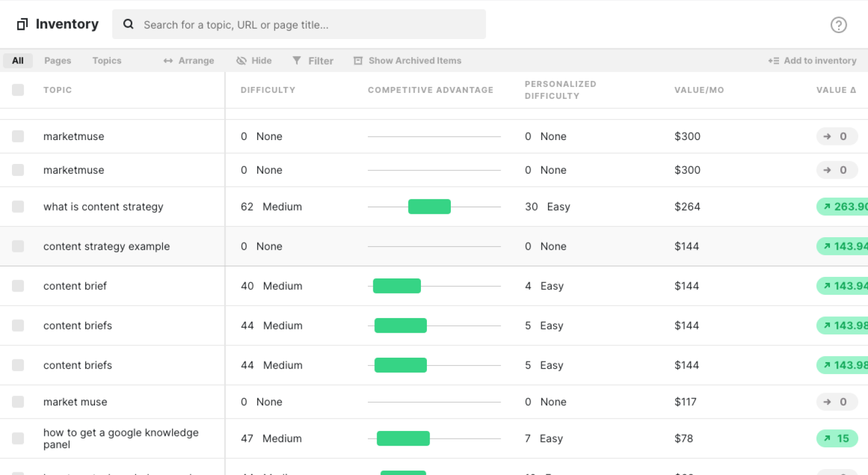
Task: Click the topic search input field
Action: pyautogui.click(x=309, y=25)
